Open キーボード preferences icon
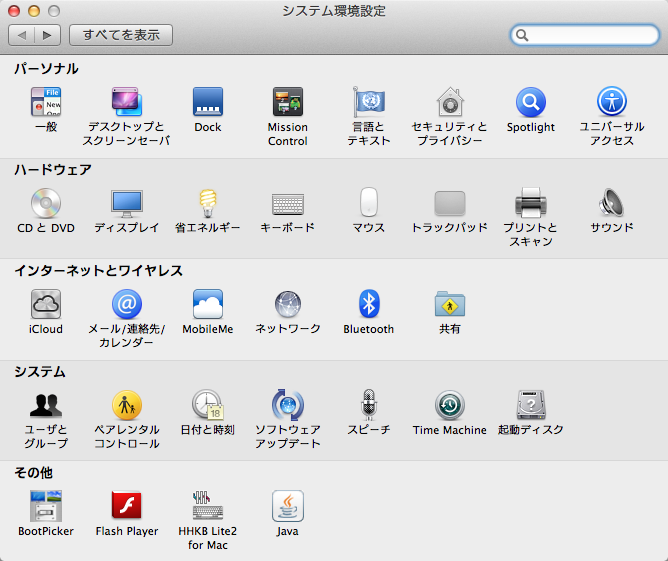Screen dimensions: 668x561 [x=288, y=204]
